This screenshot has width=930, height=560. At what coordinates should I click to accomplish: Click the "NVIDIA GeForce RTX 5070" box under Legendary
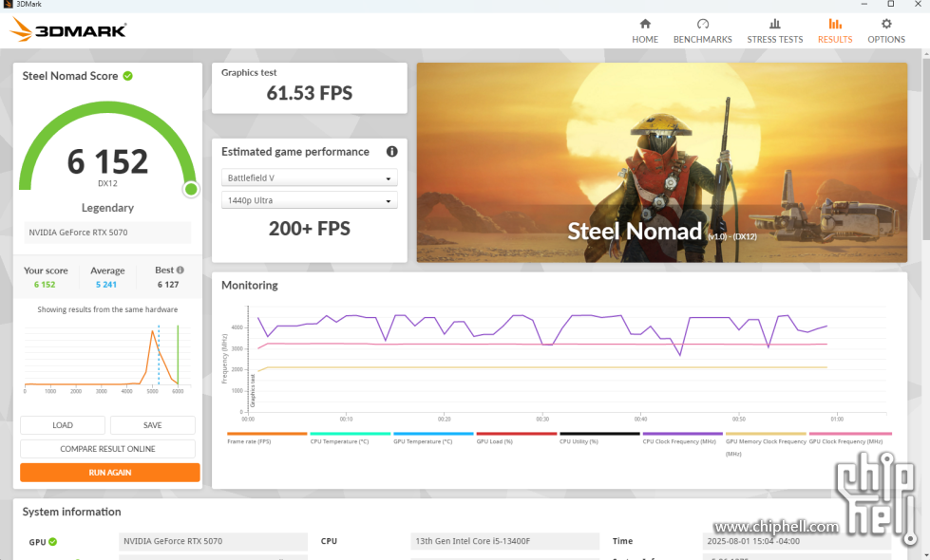pos(107,233)
